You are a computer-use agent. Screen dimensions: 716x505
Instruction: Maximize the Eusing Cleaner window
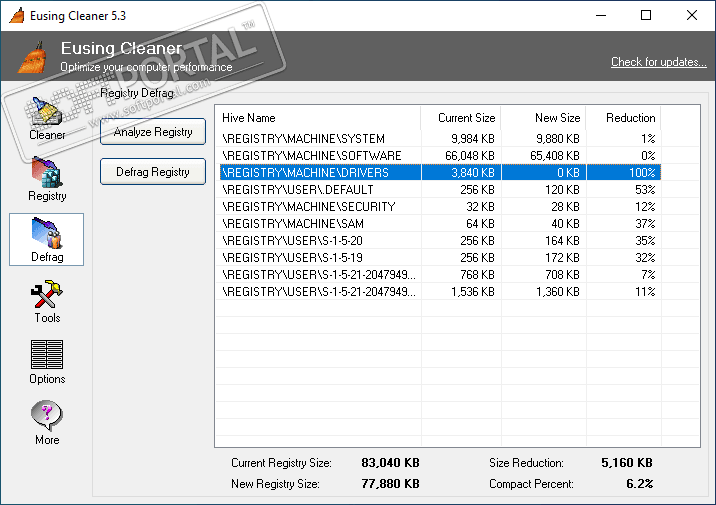646,16
